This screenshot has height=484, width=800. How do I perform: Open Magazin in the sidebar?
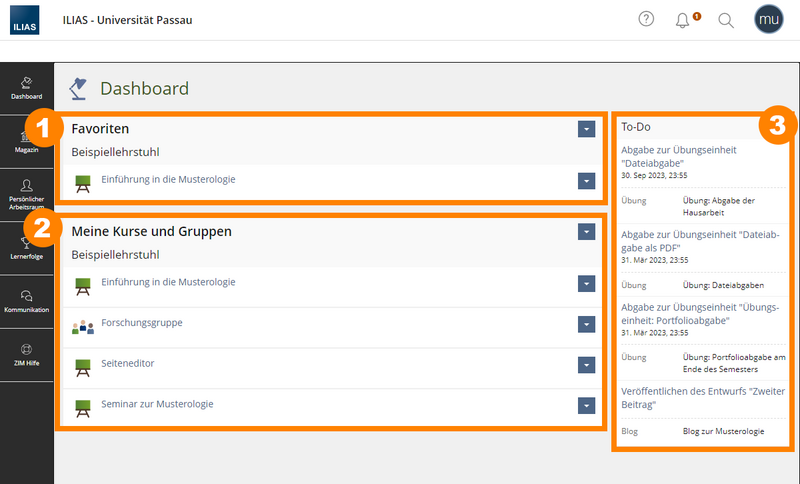click(x=27, y=142)
